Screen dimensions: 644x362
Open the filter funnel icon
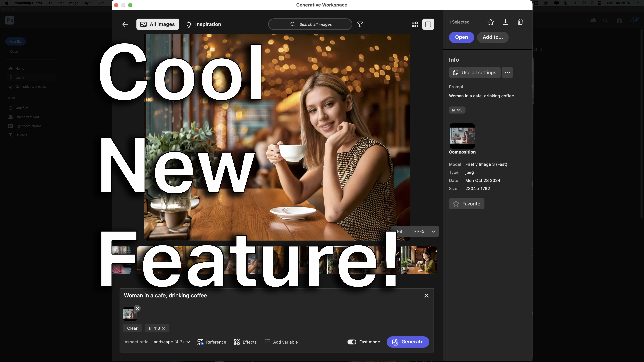click(x=360, y=24)
